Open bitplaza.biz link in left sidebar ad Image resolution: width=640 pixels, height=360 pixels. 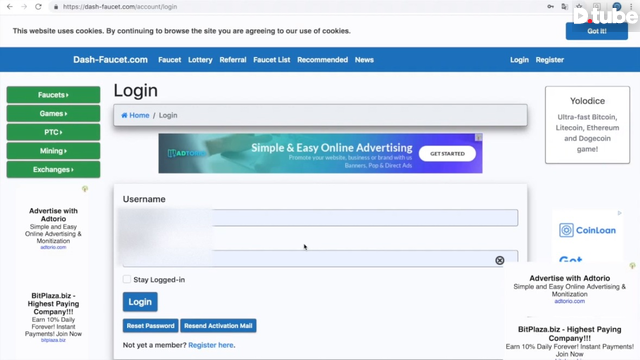click(53, 340)
